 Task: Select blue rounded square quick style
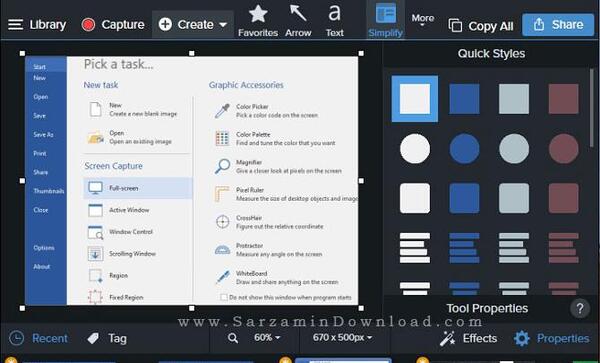click(464, 198)
